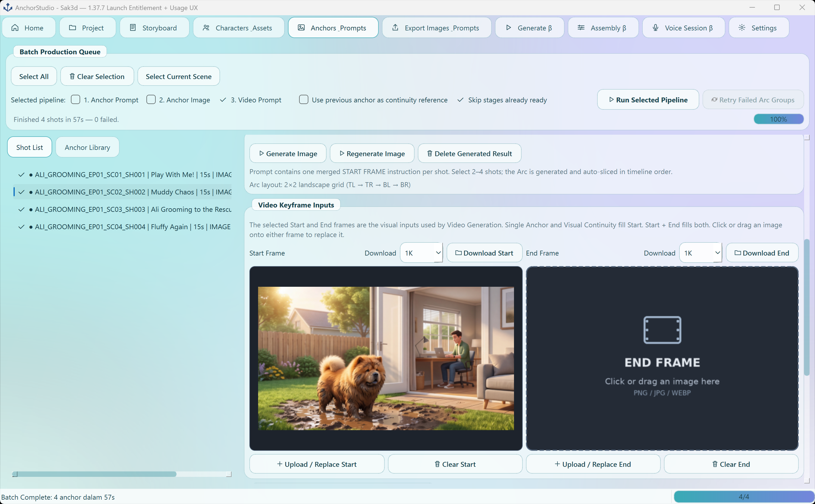This screenshot has height=504, width=815.
Task: Click Select All button
Action: coord(34,76)
